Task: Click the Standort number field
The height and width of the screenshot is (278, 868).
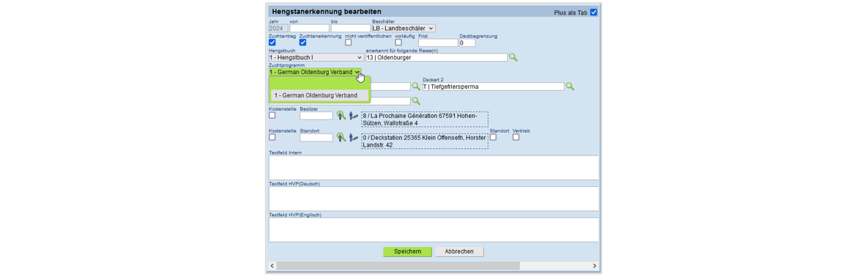Action: 317,137
